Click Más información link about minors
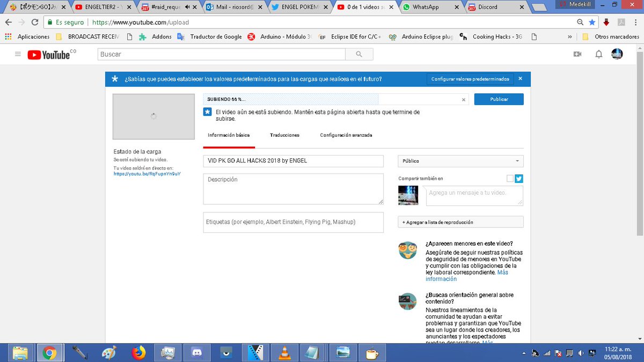The width and height of the screenshot is (644, 362). (x=467, y=276)
